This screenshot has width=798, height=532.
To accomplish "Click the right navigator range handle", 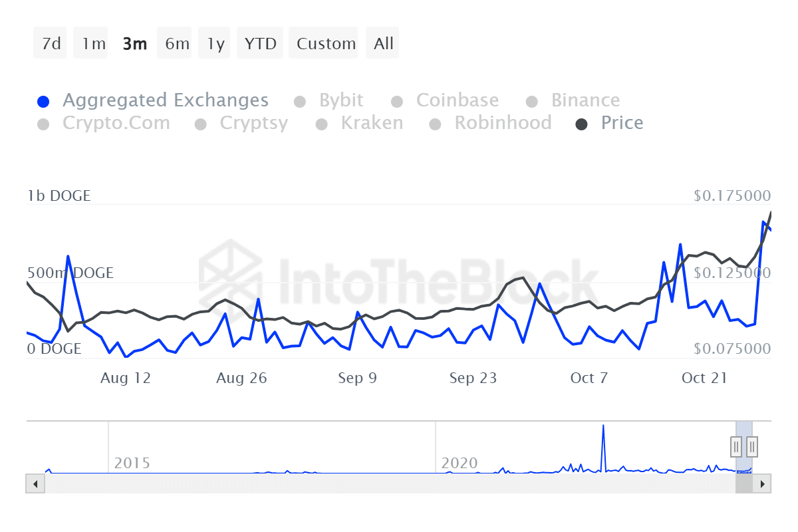I will (x=752, y=446).
